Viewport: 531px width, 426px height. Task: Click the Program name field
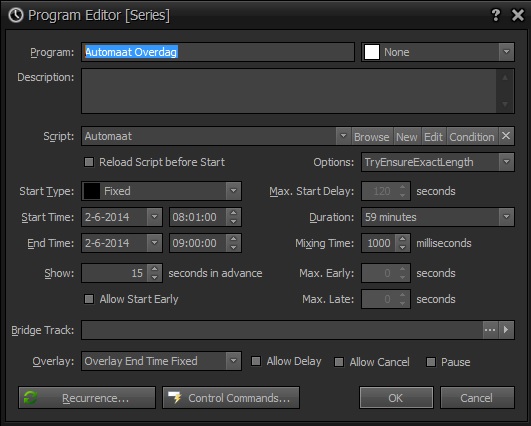(218, 52)
